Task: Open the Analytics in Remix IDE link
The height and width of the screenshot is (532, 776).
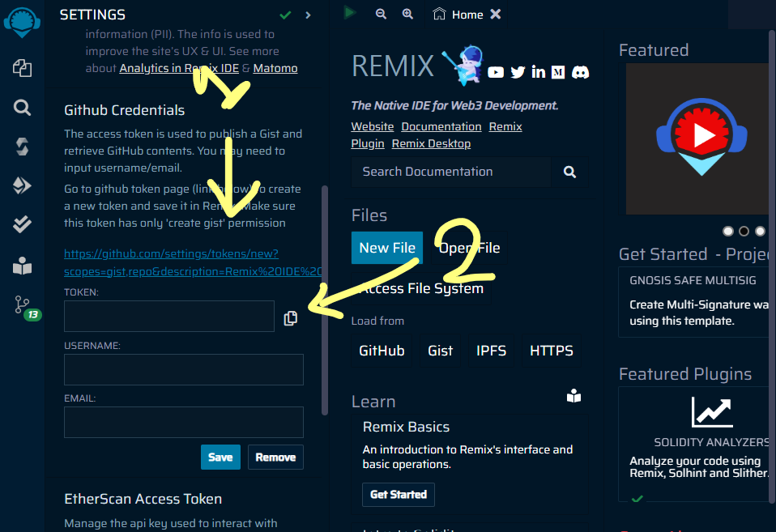Action: [179, 68]
